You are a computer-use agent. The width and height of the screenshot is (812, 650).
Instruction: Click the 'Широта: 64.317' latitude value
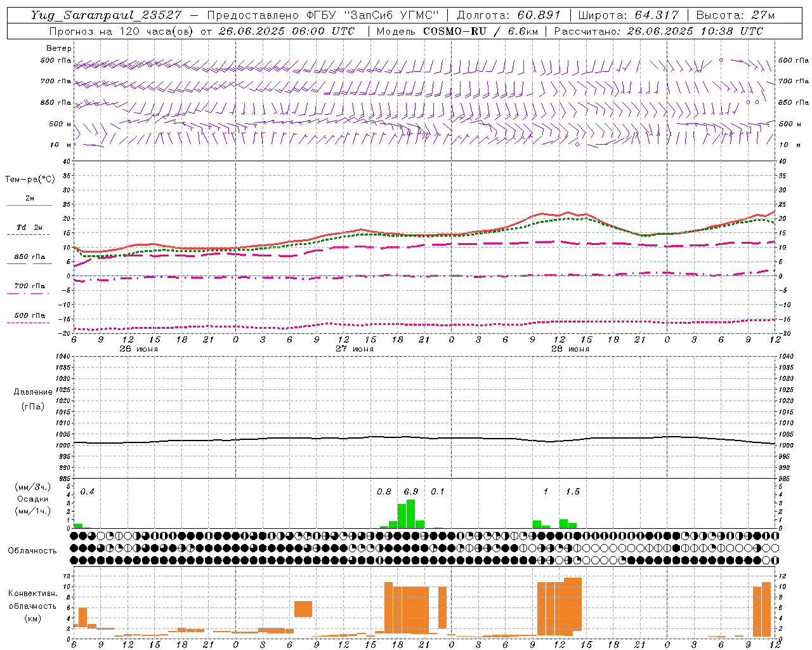(628, 15)
